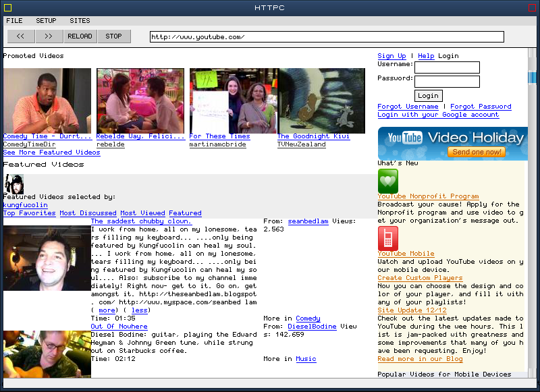Open See More Featured Videos

pos(52,152)
